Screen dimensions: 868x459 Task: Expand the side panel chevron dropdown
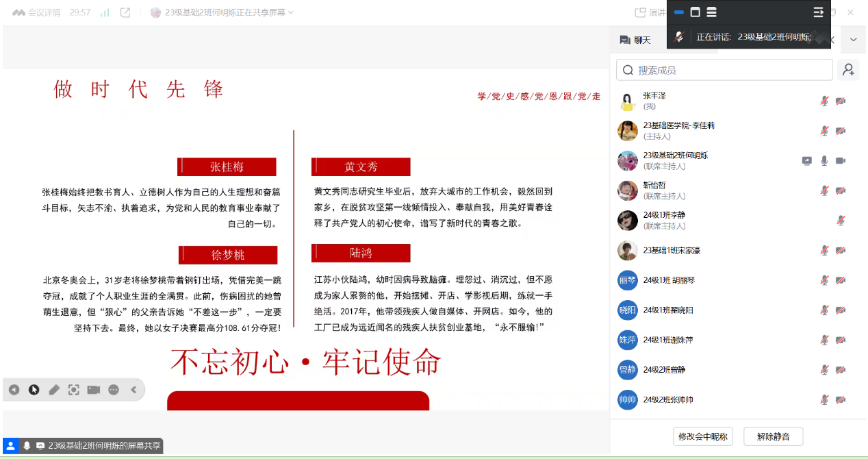(x=854, y=40)
